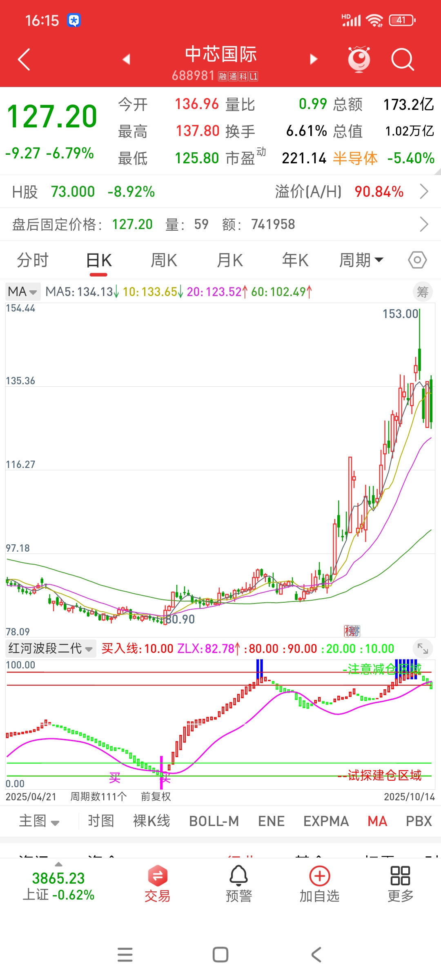
Task: Open H股 premium detail chevron
Action: 424,191
